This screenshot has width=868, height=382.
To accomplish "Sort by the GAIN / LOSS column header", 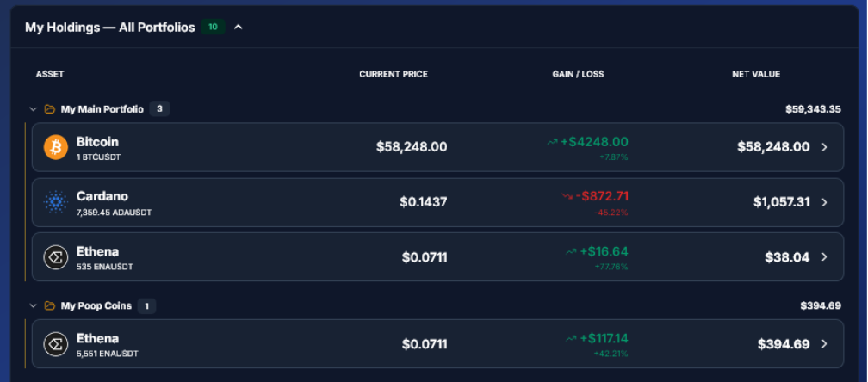I will 578,74.
